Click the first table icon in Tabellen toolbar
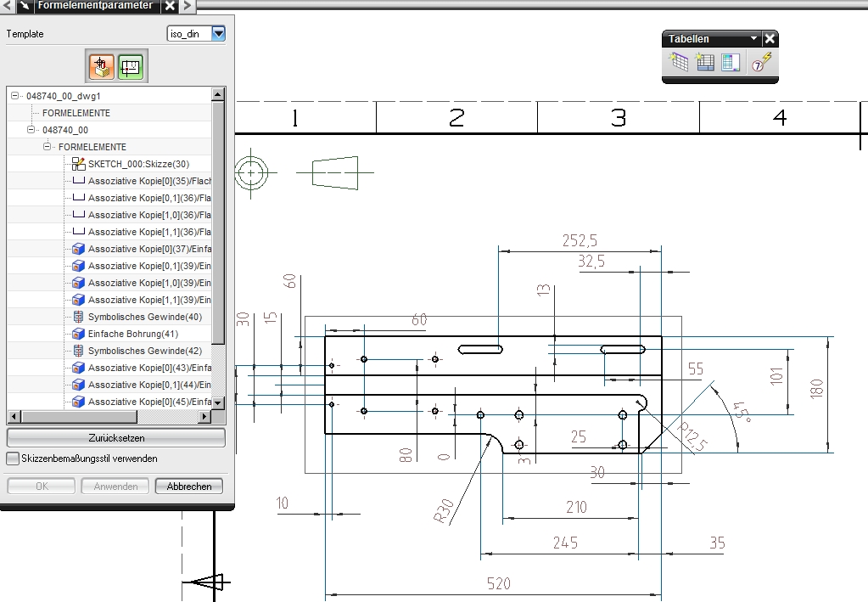Screen dimensions: 868x602 (679, 62)
